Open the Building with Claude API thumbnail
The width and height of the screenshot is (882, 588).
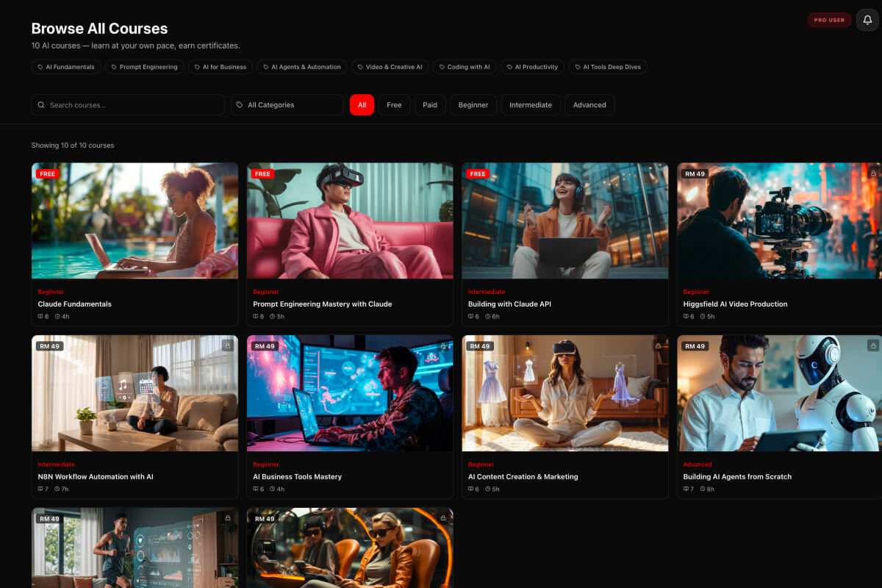564,220
